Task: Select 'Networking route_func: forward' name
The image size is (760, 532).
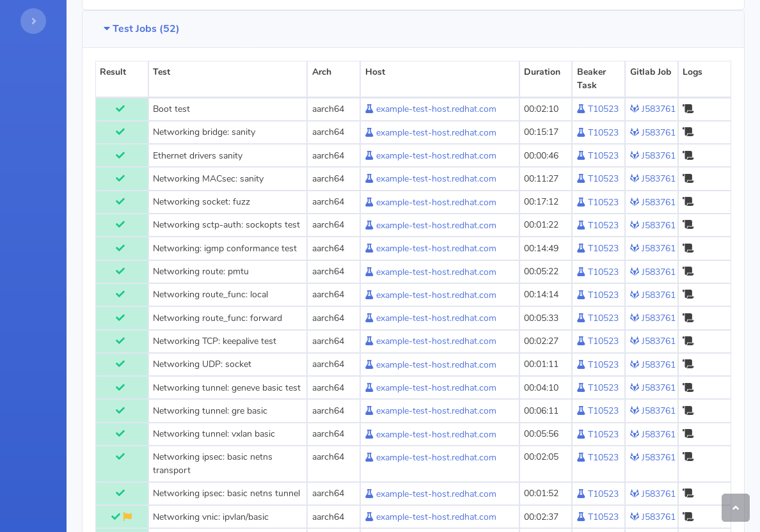Action: pyautogui.click(x=217, y=318)
